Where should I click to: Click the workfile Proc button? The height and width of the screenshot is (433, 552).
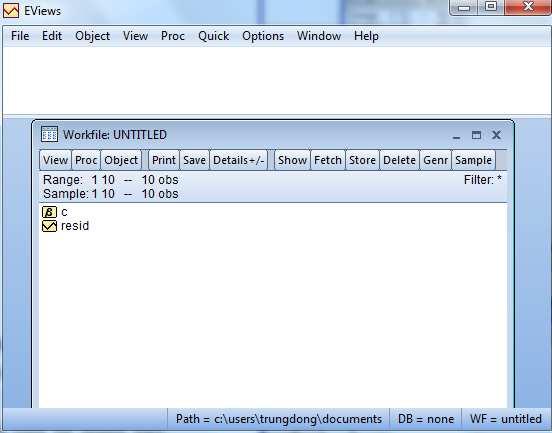[x=86, y=160]
